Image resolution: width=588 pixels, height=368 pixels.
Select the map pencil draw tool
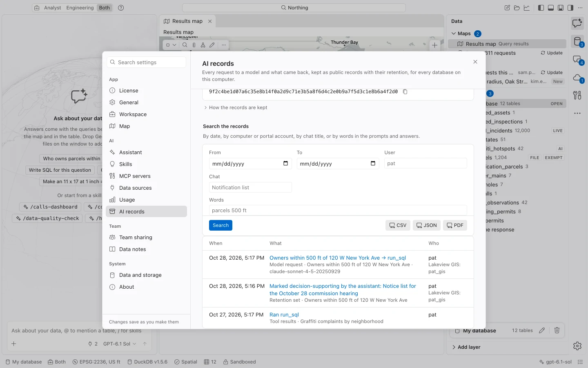[x=212, y=45]
